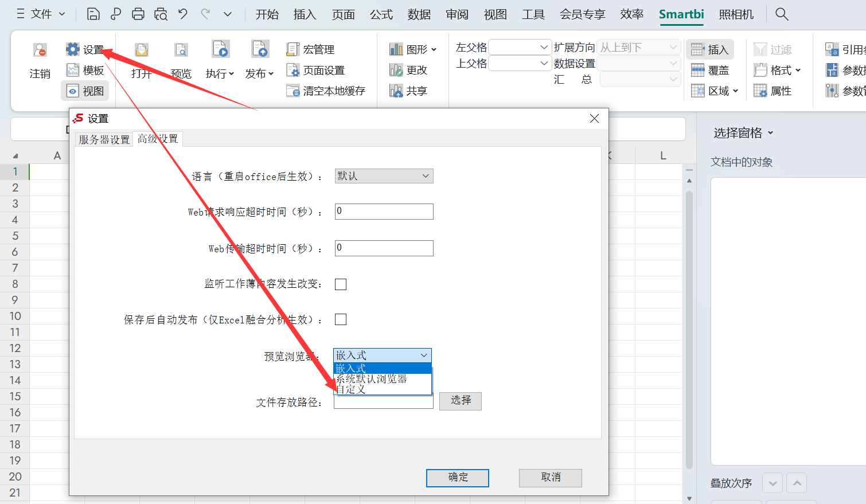Screen dimensions: 866x504
Task: Open the 格式 format menu
Action: [x=777, y=70]
